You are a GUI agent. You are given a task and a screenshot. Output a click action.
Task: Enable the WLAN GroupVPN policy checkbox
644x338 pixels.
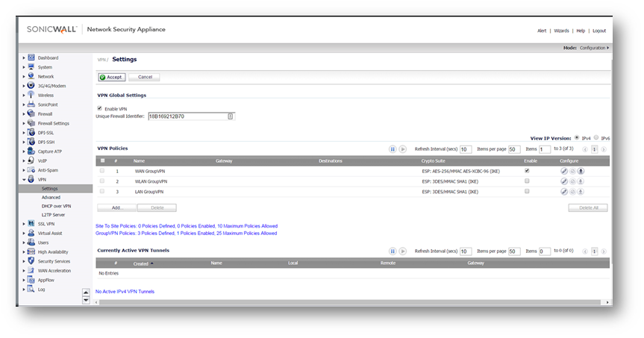[527, 181]
